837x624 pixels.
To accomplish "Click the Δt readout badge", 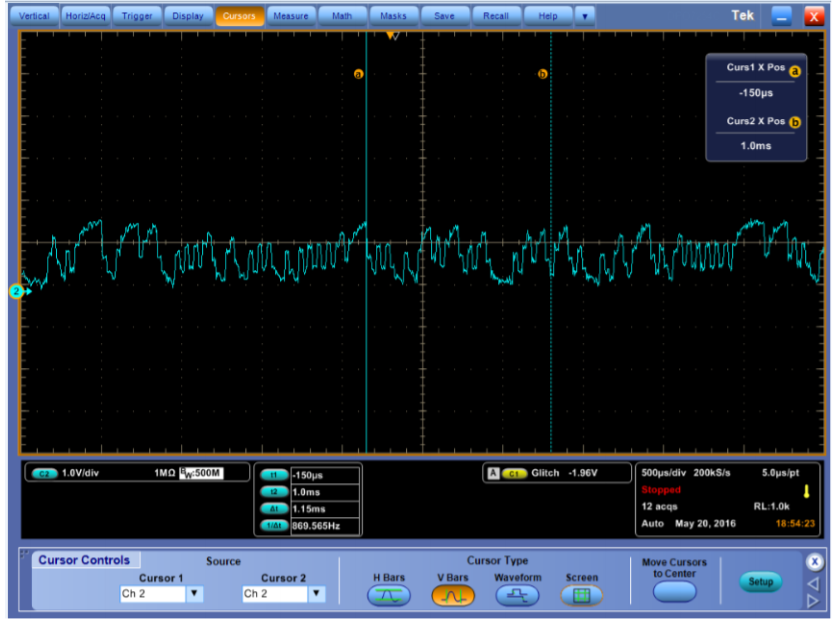I will [274, 509].
